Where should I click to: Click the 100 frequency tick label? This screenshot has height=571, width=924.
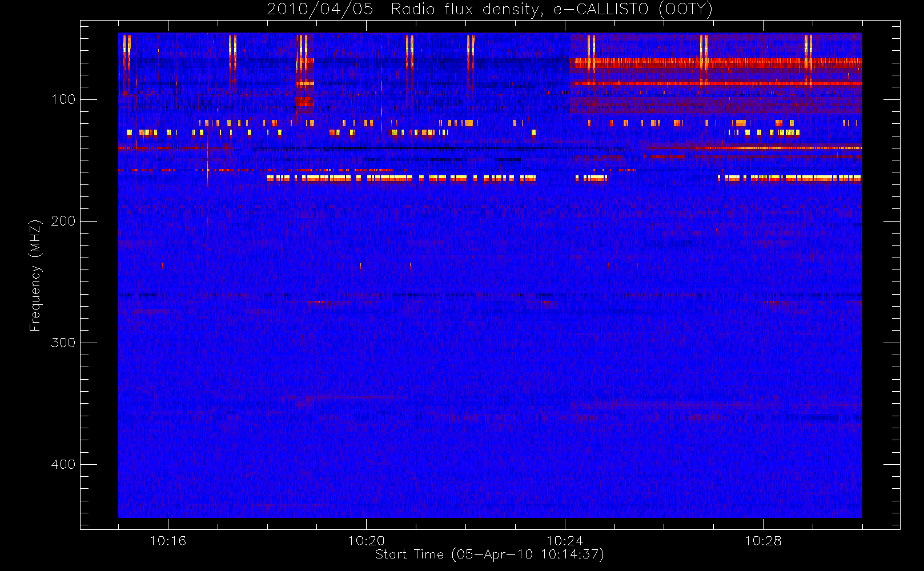pos(63,99)
